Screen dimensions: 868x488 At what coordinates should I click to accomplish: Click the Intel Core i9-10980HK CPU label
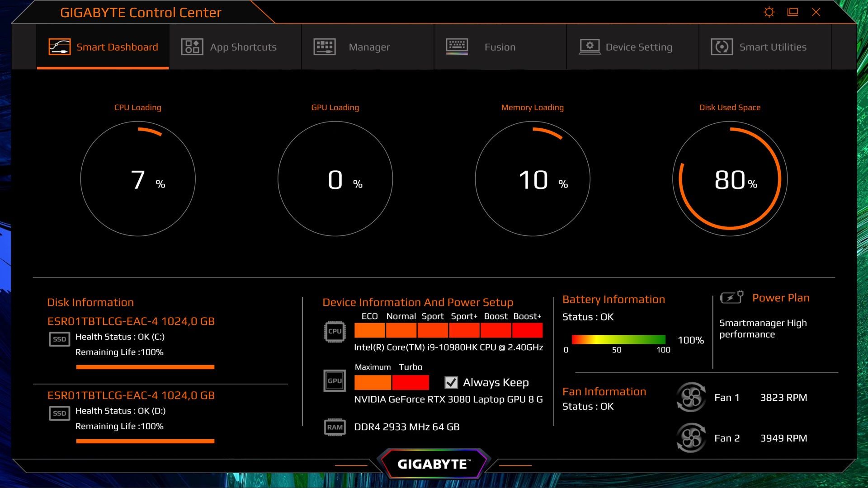click(448, 347)
